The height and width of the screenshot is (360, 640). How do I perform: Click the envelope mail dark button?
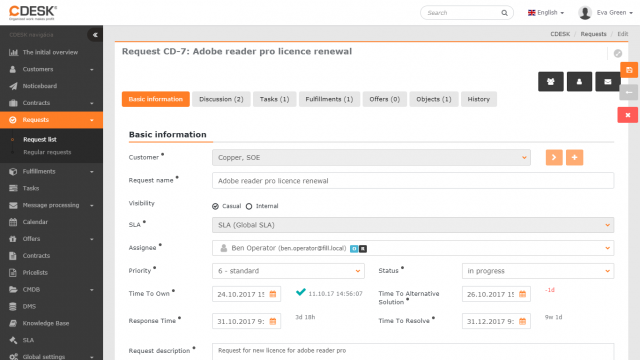click(x=608, y=82)
